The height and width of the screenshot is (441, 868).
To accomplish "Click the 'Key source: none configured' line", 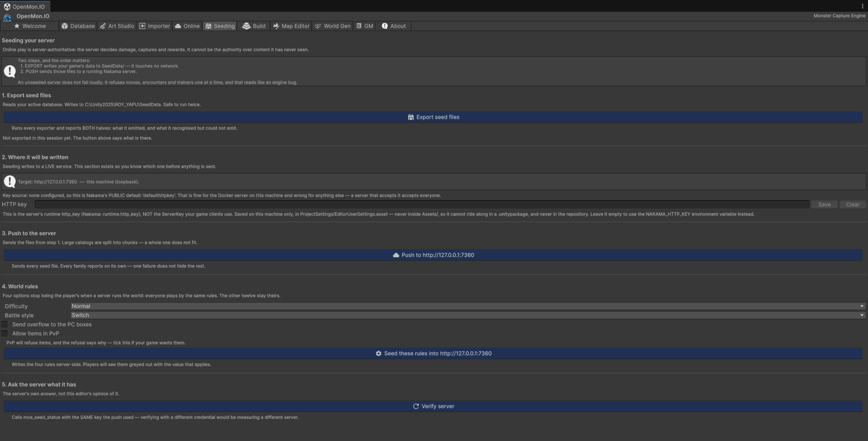I will (x=222, y=196).
